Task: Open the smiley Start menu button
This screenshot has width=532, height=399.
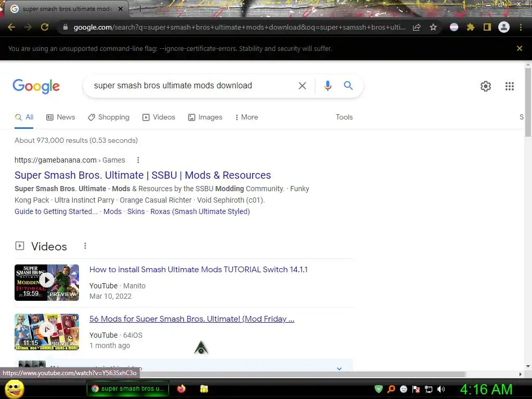Action: [15, 389]
